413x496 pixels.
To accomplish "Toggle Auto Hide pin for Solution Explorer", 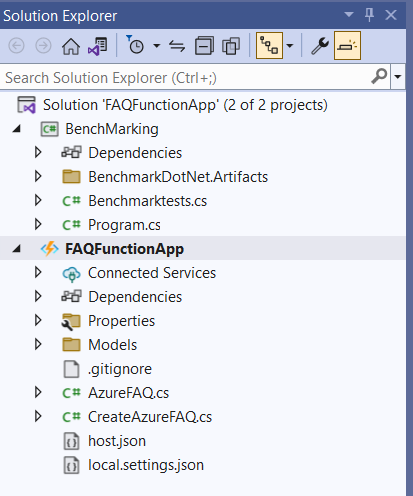I will point(369,15).
